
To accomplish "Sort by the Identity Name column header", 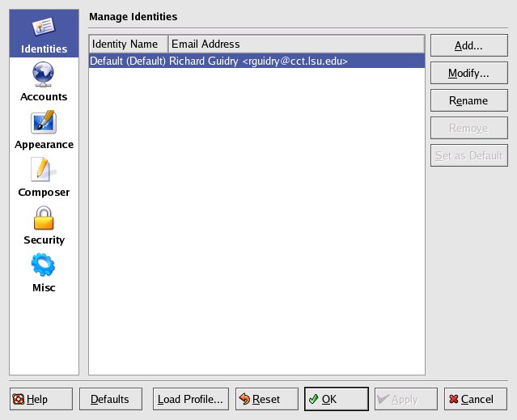I will pyautogui.click(x=128, y=44).
